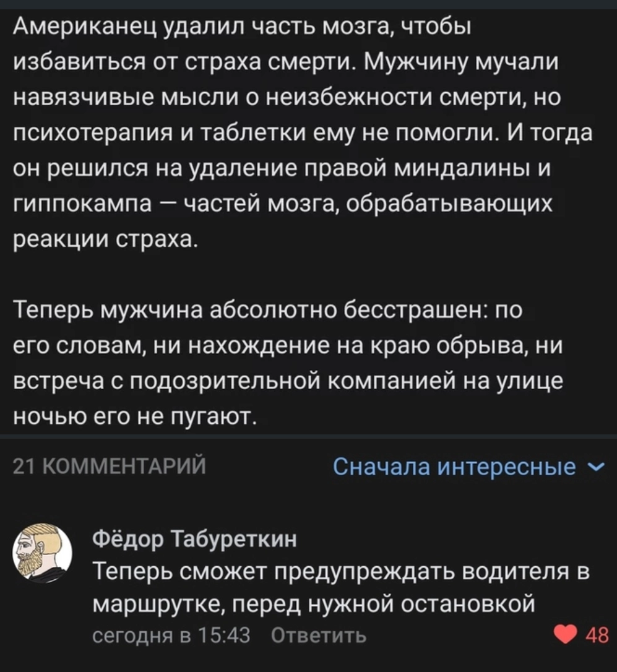Image resolution: width=617 pixels, height=672 pixels.
Task: Click the line starting психотерапия и таблетки
Action: point(302,133)
